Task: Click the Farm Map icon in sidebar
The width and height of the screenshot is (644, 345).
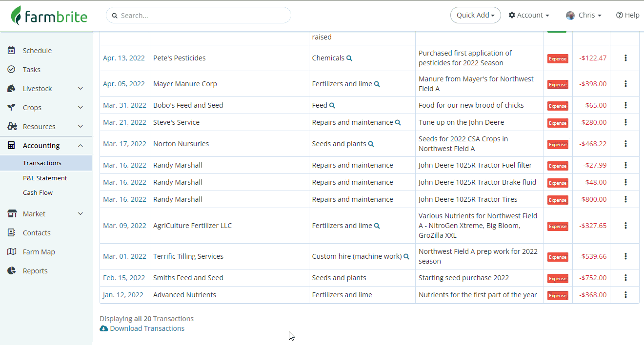Action: 12,251
